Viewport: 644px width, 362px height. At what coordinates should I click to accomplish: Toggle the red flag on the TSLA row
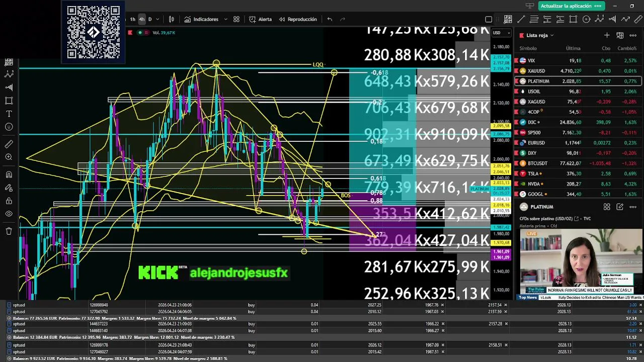(516, 173)
